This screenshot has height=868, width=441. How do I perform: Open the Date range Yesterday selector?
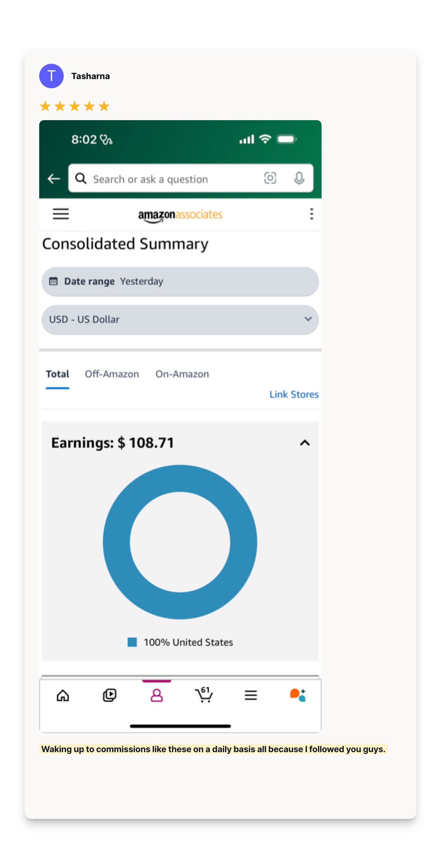[x=180, y=281]
